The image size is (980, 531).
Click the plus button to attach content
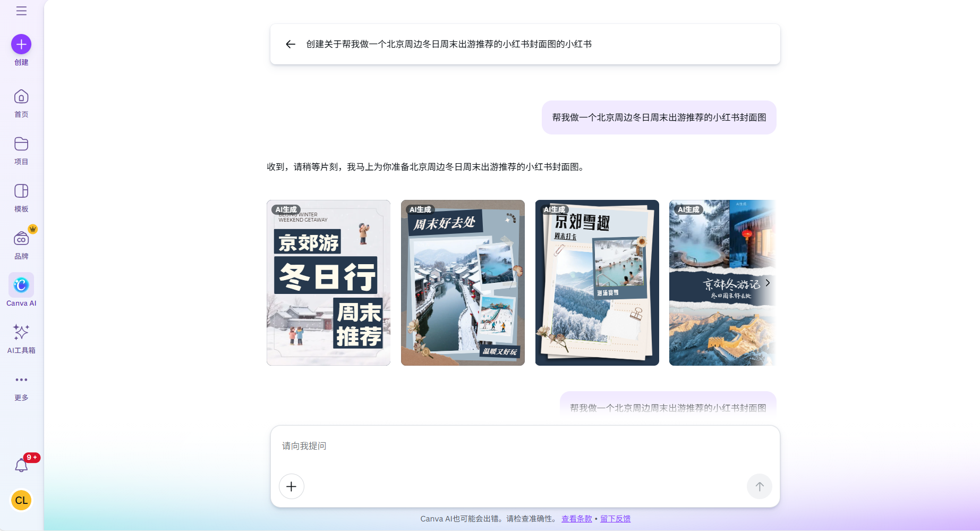point(291,486)
